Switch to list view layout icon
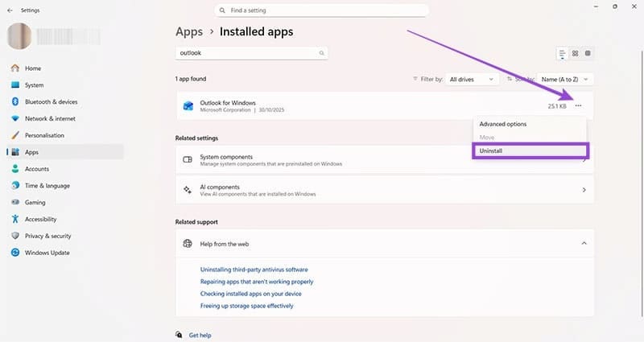Screen dimensions: 644x342 click(562, 53)
